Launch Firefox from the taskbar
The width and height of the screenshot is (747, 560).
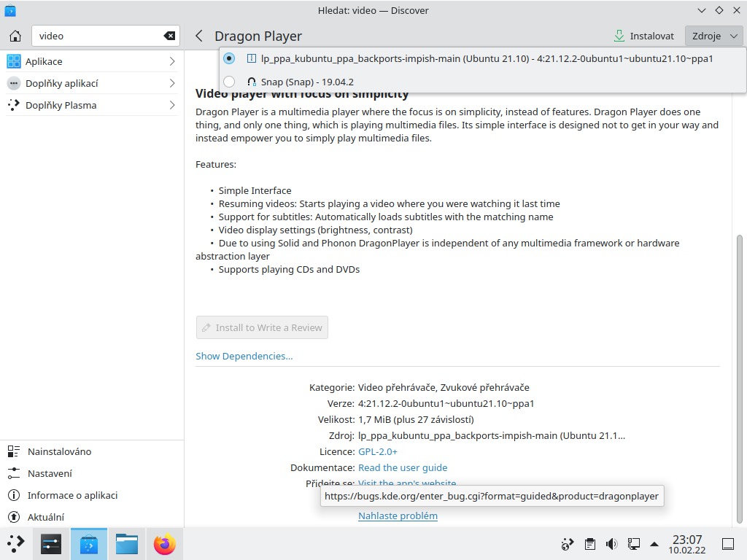pyautogui.click(x=165, y=544)
